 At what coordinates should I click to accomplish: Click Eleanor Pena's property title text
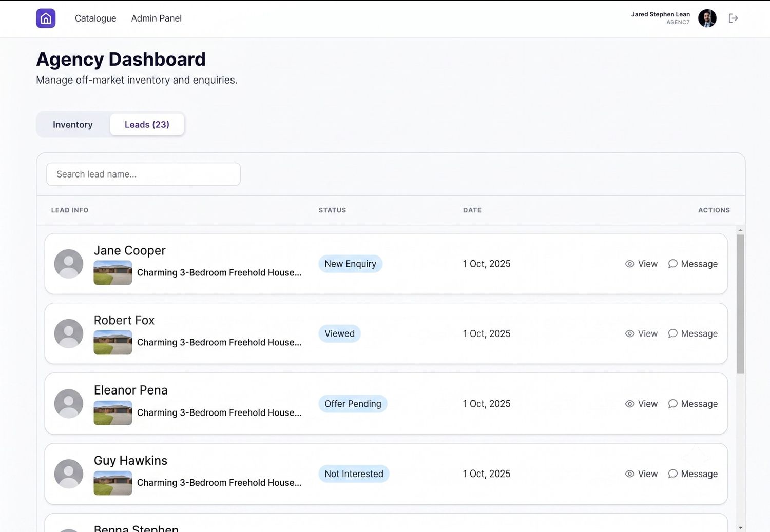tap(219, 412)
